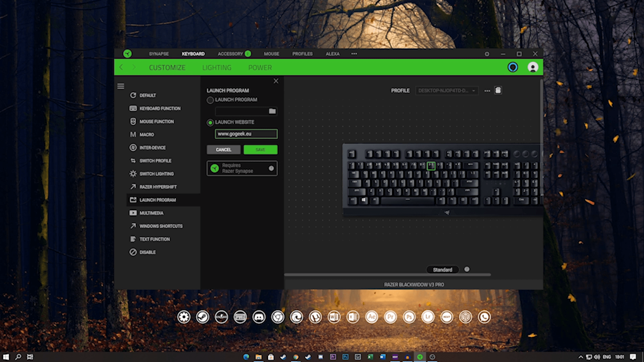Launch Discord from the desktop dock

pos(259,317)
